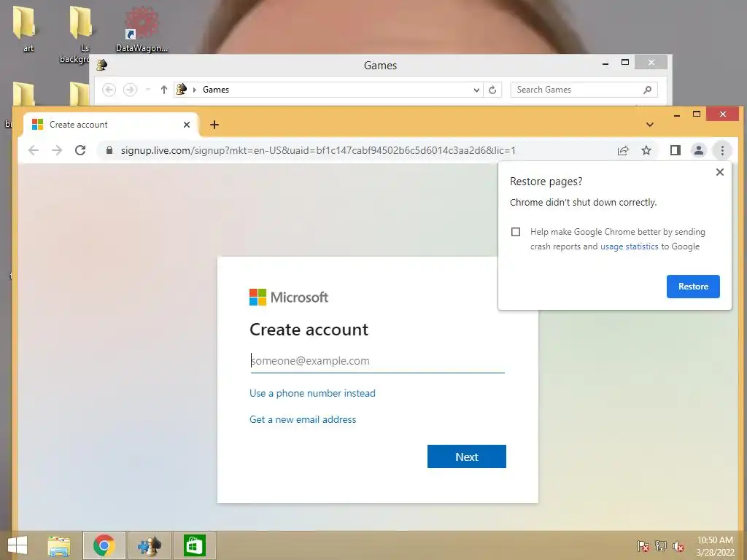Open the art desktop folder
This screenshot has height=560, width=747.
(x=24, y=28)
